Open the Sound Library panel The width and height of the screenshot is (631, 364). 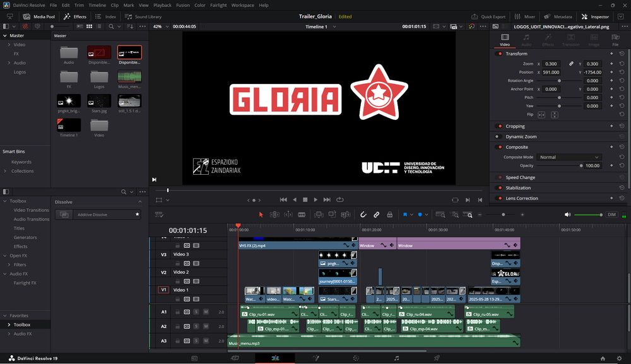click(143, 16)
